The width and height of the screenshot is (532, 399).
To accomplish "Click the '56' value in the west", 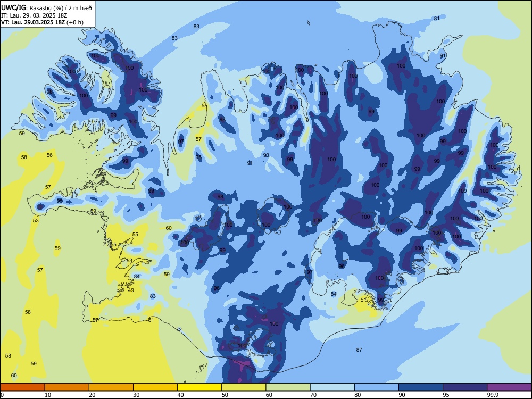I will [x=49, y=155].
